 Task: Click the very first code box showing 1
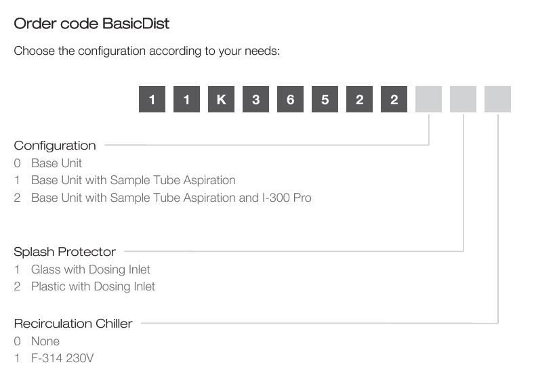(x=152, y=99)
